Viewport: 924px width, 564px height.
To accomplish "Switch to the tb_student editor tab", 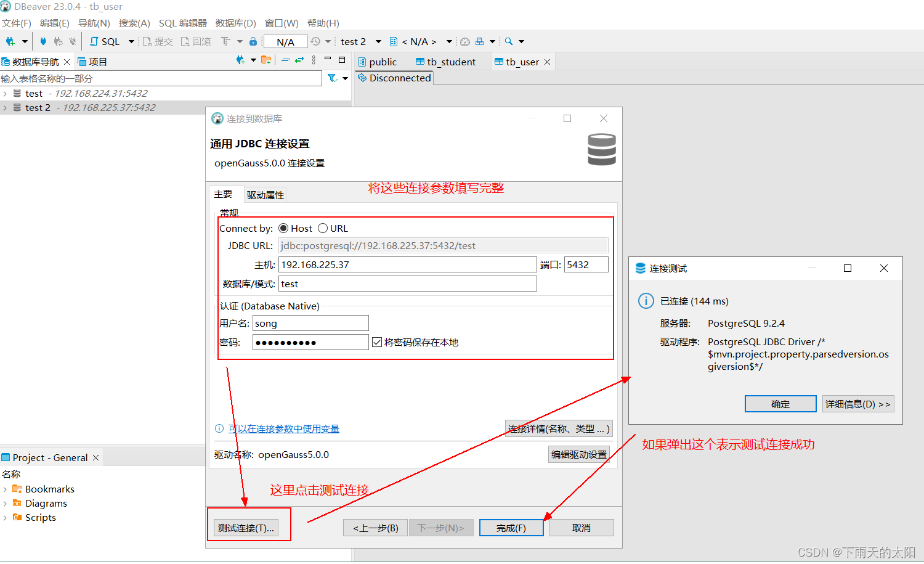I will coord(446,62).
